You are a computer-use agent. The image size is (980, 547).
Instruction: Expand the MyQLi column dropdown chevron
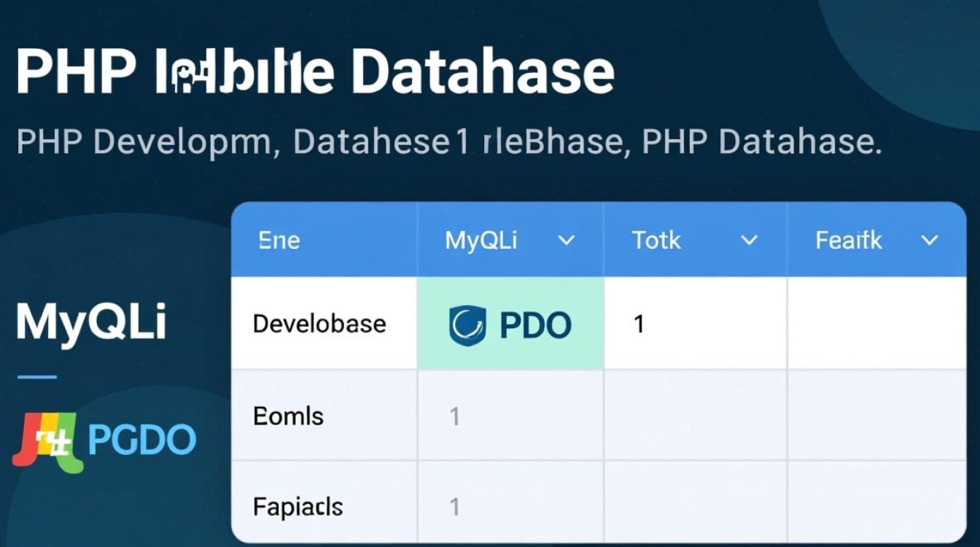point(566,241)
